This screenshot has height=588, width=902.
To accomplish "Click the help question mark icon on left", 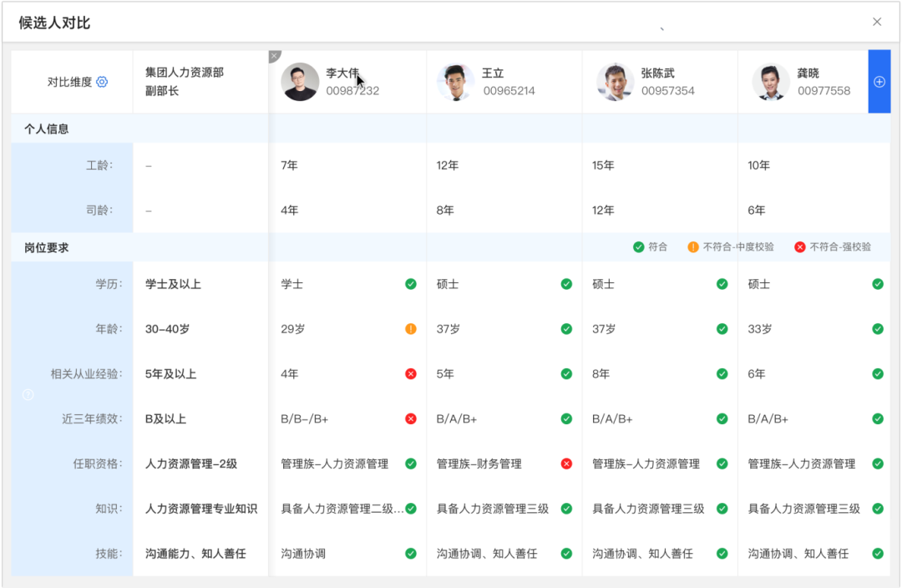I will coord(28,394).
